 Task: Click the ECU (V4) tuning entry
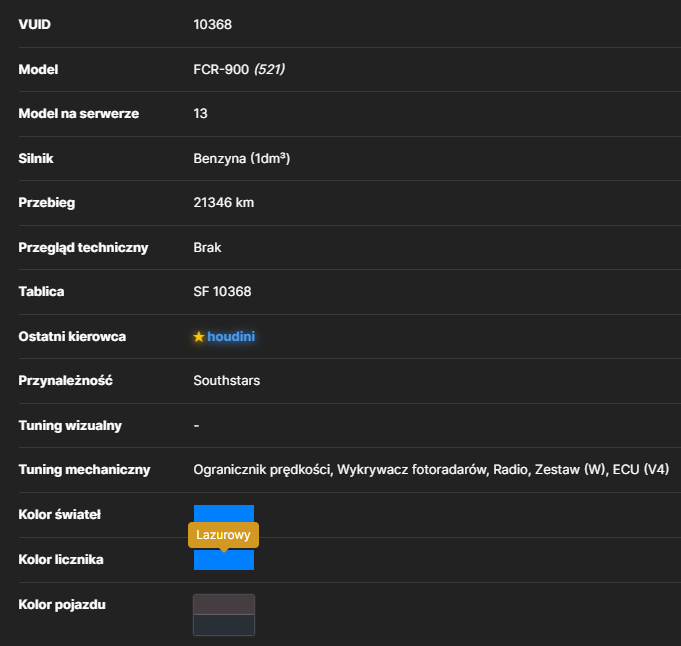tap(641, 470)
